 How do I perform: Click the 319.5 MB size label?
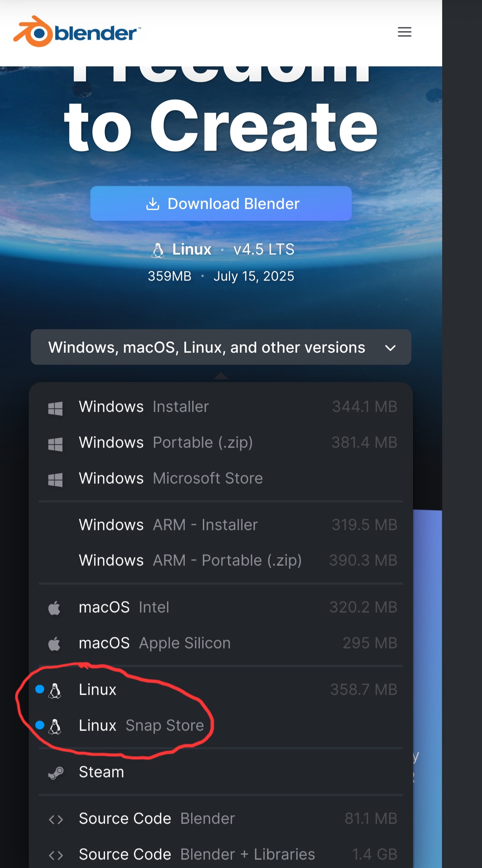pos(365,525)
